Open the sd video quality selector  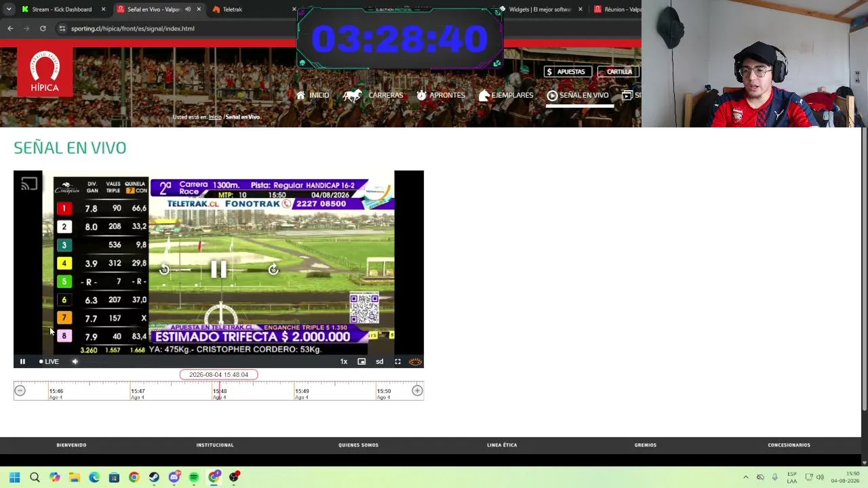pyautogui.click(x=380, y=361)
